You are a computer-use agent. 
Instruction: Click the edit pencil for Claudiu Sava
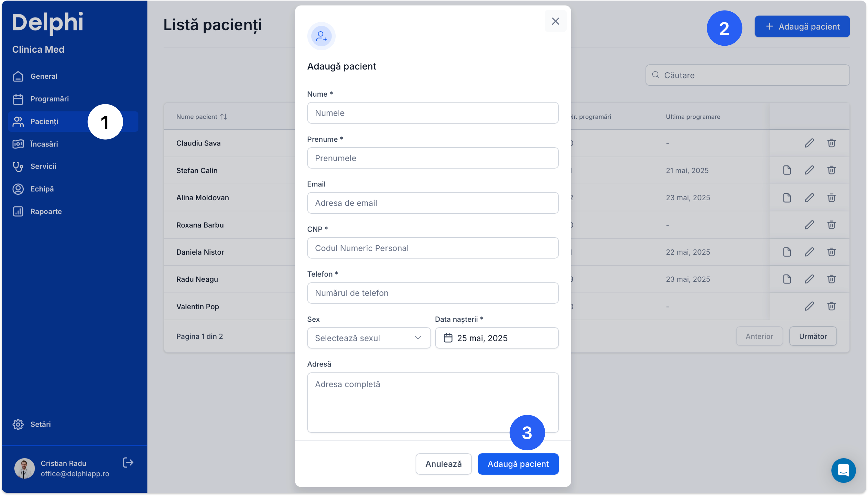809,143
